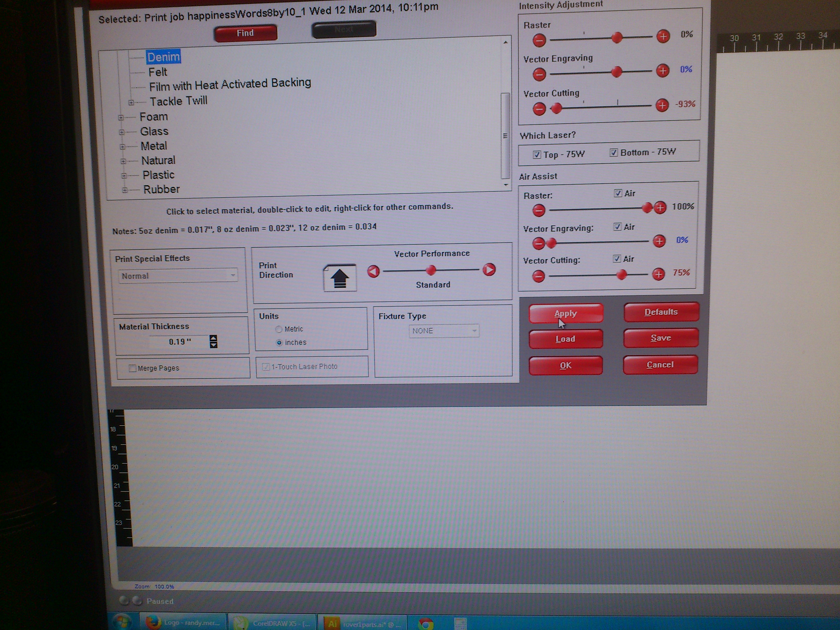Expand the Plastic material category
This screenshot has width=840, height=630.
pyautogui.click(x=124, y=176)
